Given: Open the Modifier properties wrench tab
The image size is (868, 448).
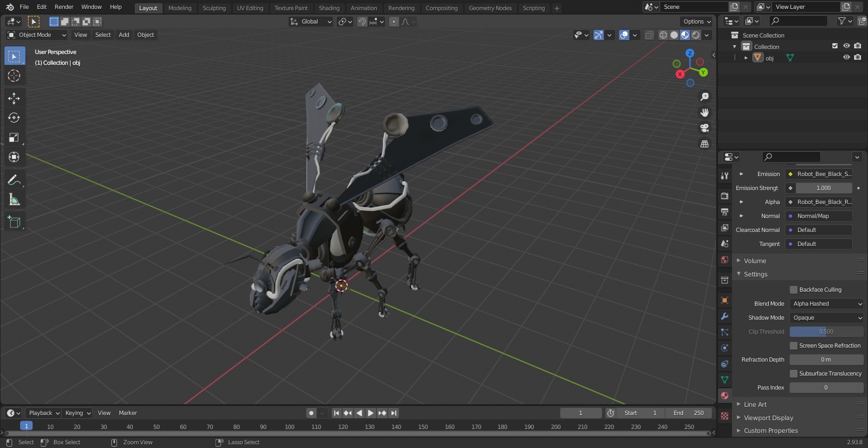Looking at the screenshot, I should point(724,316).
